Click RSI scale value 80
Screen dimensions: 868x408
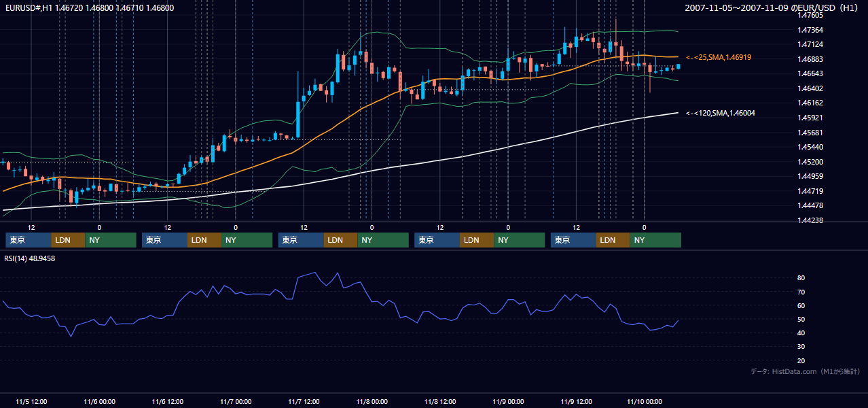(801, 278)
